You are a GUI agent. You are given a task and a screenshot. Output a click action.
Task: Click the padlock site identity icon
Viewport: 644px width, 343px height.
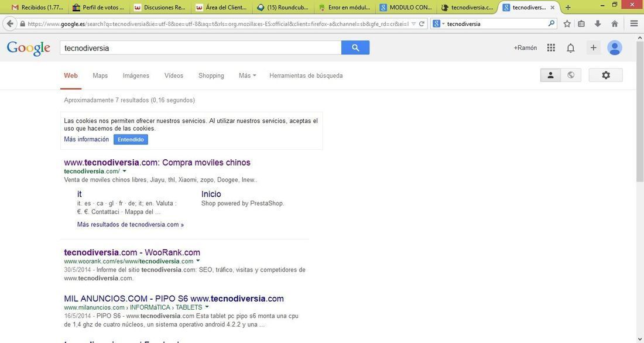pyautogui.click(x=23, y=24)
